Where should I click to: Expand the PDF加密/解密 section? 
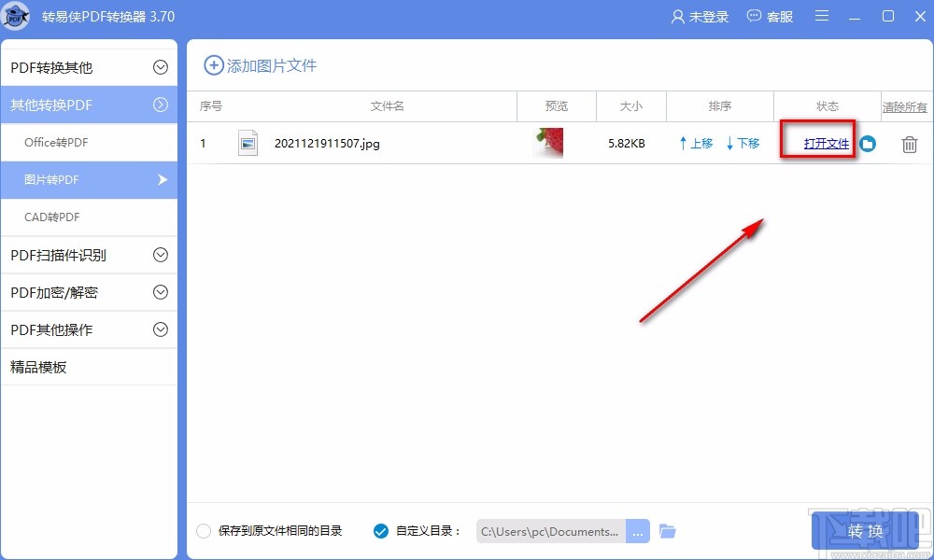(89, 292)
